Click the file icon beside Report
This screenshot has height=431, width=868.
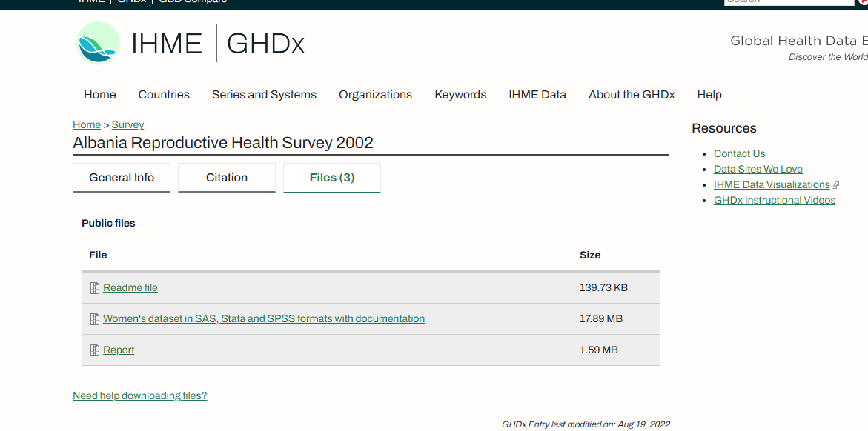coord(94,350)
